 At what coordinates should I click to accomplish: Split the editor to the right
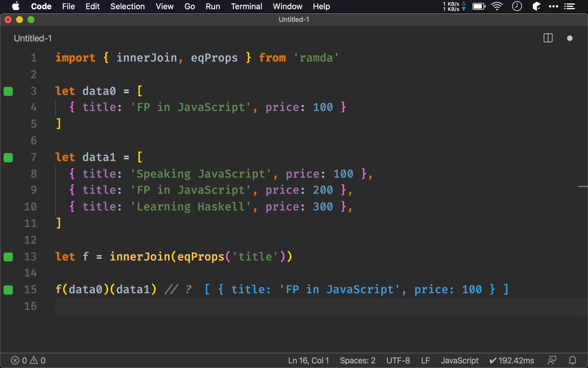click(548, 38)
